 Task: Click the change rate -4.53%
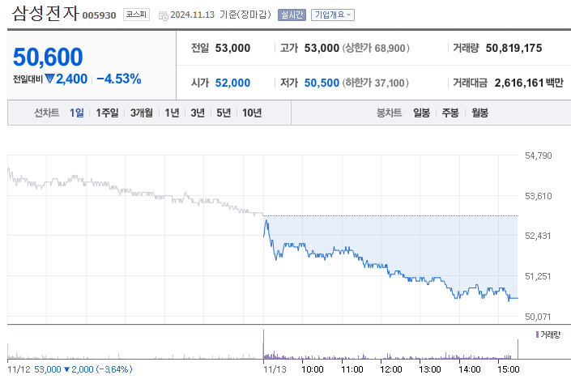click(119, 79)
